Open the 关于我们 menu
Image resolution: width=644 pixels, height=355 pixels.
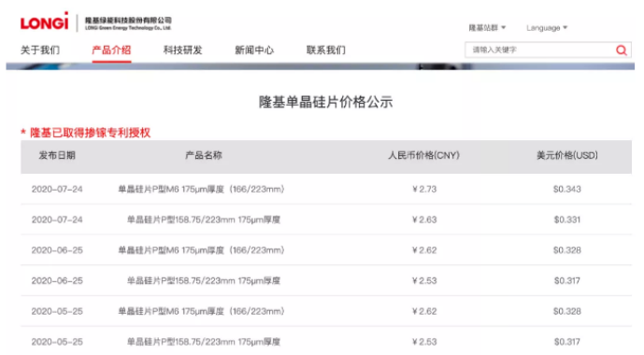point(40,50)
